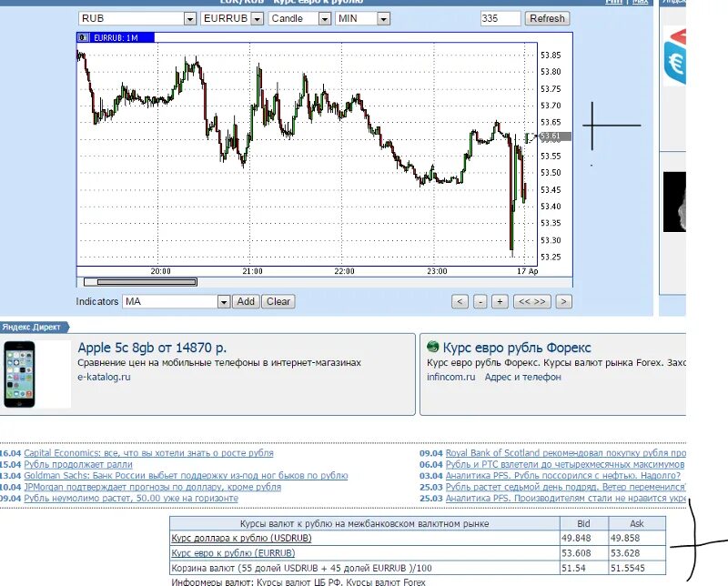Click the 335 bars input field
This screenshot has height=586, width=728.
click(500, 18)
